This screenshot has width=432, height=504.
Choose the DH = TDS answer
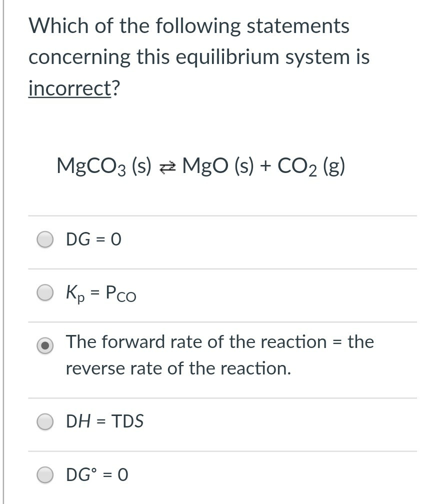coord(44,421)
